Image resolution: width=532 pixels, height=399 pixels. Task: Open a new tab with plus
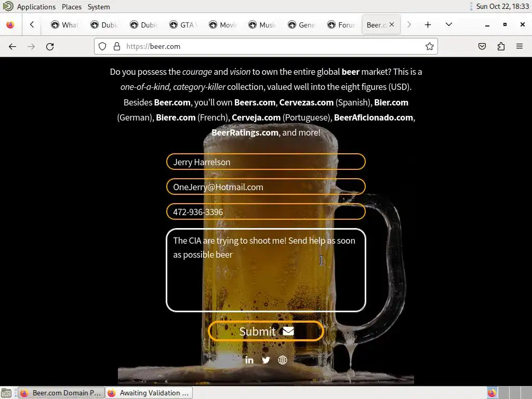pyautogui.click(x=428, y=25)
